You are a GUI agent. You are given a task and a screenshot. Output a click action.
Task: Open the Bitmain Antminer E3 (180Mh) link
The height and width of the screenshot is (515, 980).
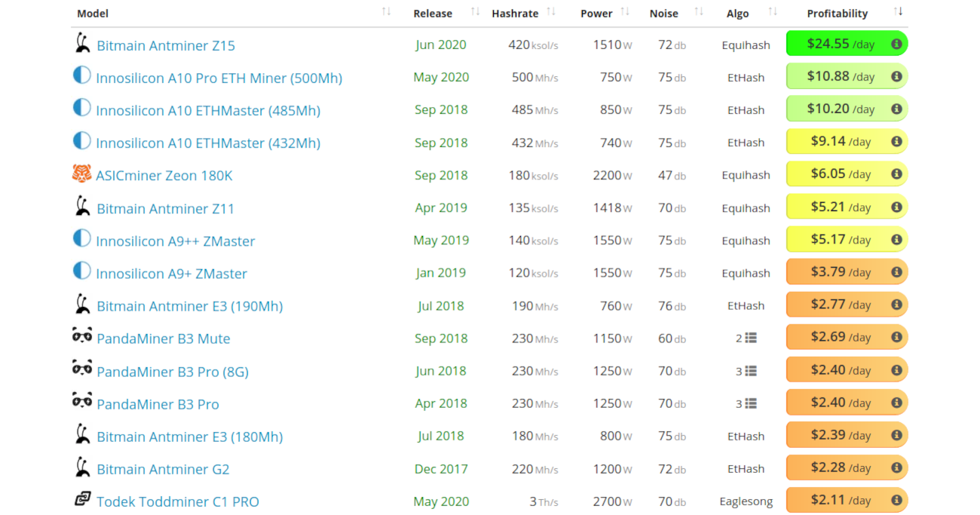click(190, 437)
